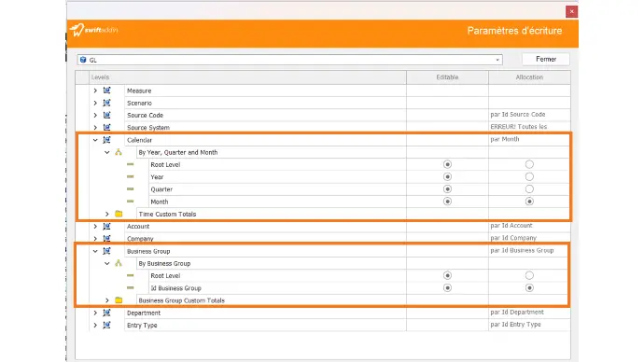Viewport: 644px width, 362px height.
Task: Click the folder icon of Time Custom Totals
Action: point(119,214)
